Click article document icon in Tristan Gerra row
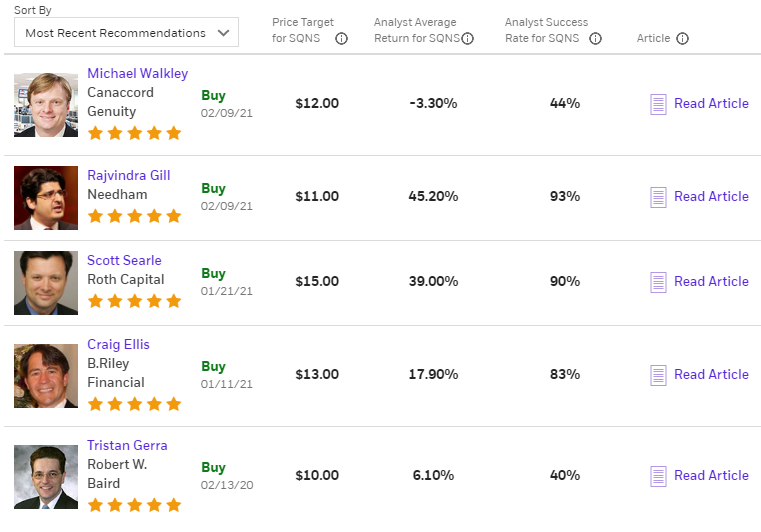This screenshot has width=761, height=532. click(658, 476)
